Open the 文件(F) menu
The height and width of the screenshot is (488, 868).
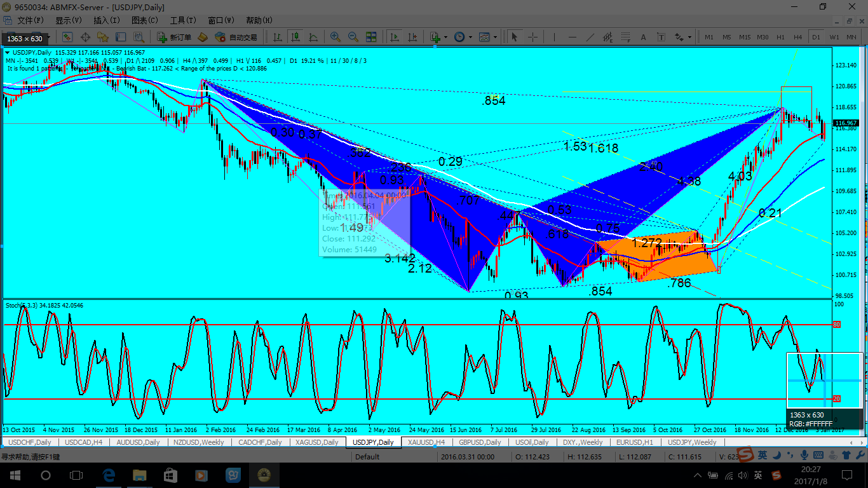pyautogui.click(x=31, y=20)
